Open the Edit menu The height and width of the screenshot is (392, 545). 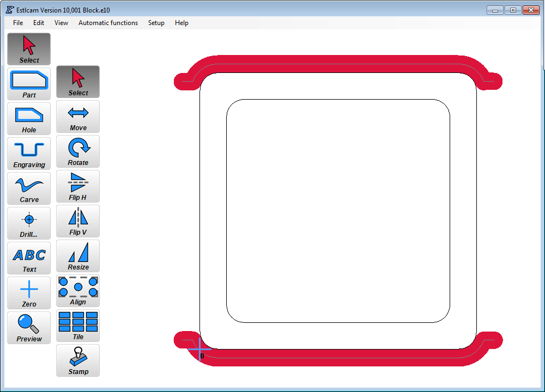point(39,23)
